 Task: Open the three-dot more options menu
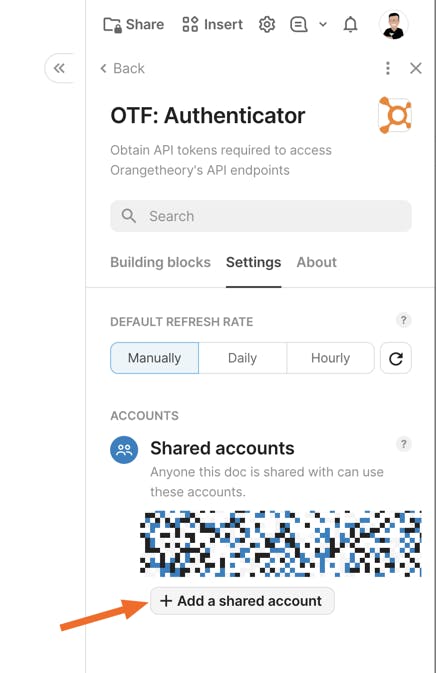[x=388, y=68]
